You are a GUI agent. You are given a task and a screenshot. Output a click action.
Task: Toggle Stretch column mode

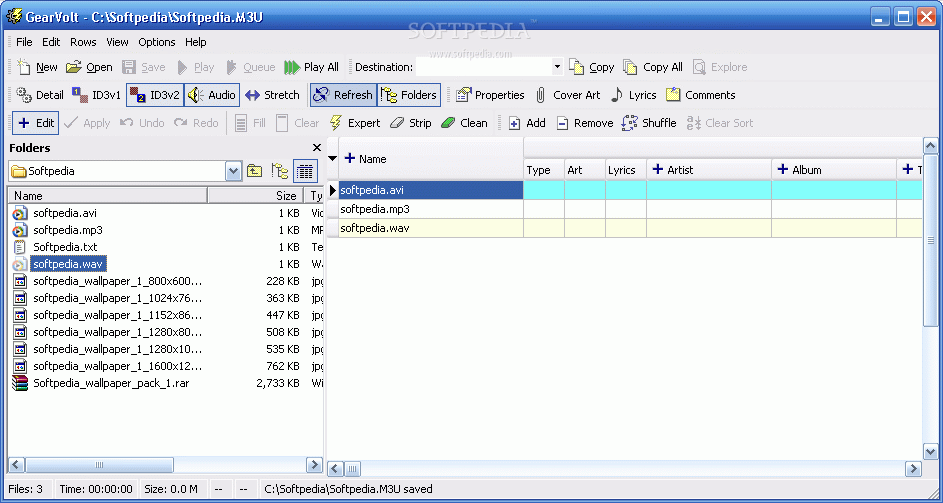pos(272,95)
